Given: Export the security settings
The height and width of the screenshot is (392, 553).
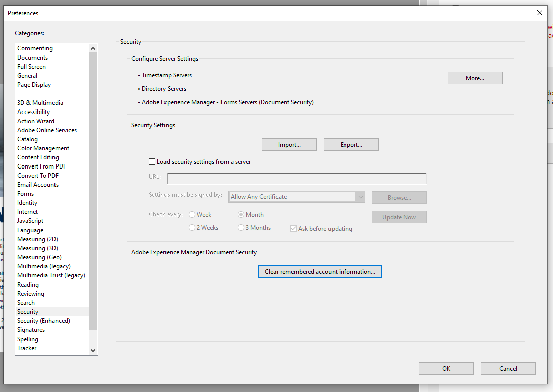Looking at the screenshot, I should pos(351,144).
